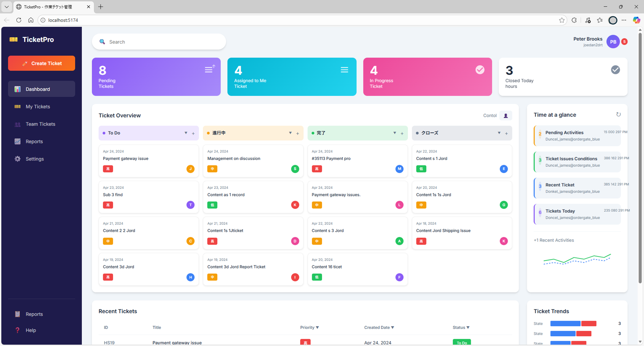Click the plus icon in To Do column
The width and height of the screenshot is (644, 346).
(x=193, y=133)
